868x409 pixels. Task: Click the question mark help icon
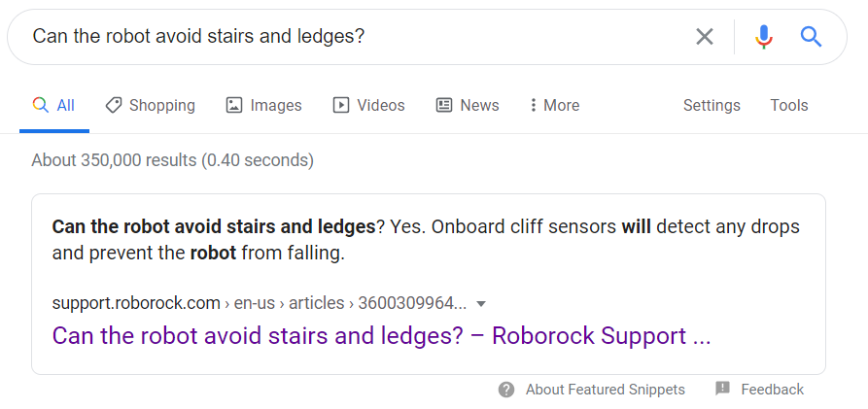[506, 390]
